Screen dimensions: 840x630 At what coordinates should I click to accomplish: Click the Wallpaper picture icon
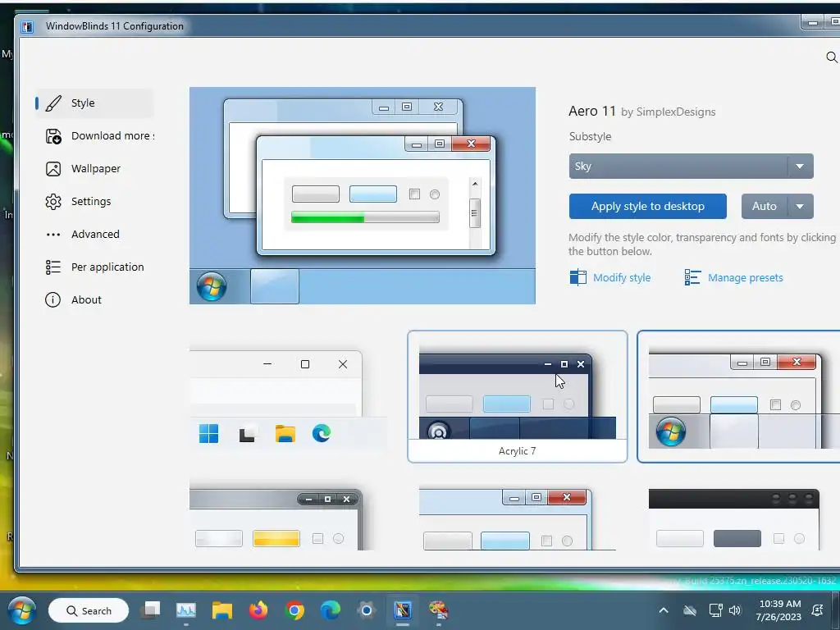pos(53,169)
